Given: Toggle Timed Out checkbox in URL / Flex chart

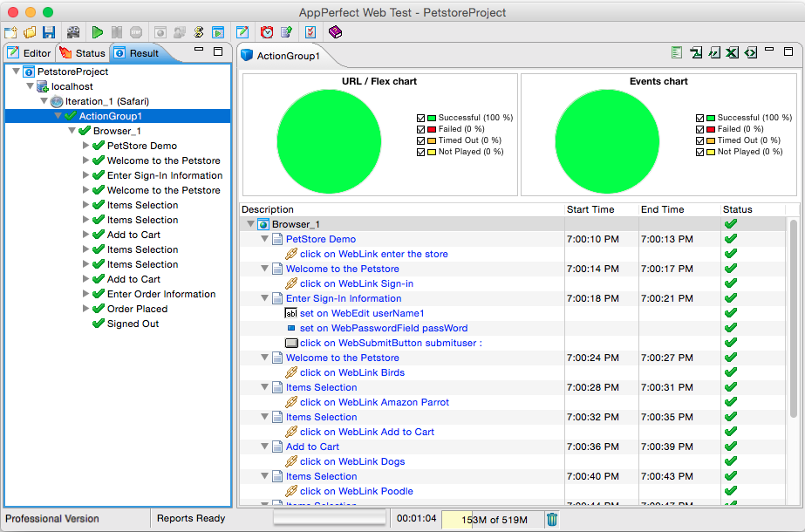Looking at the screenshot, I should coord(421,140).
